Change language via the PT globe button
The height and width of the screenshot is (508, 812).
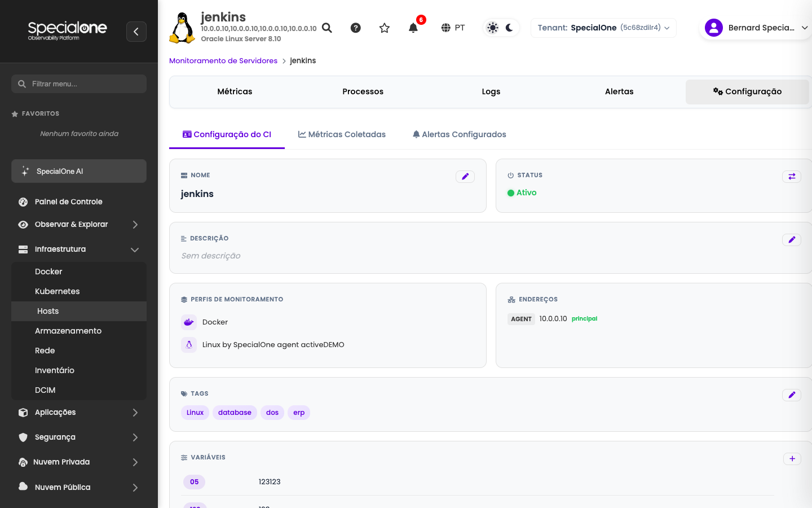453,28
